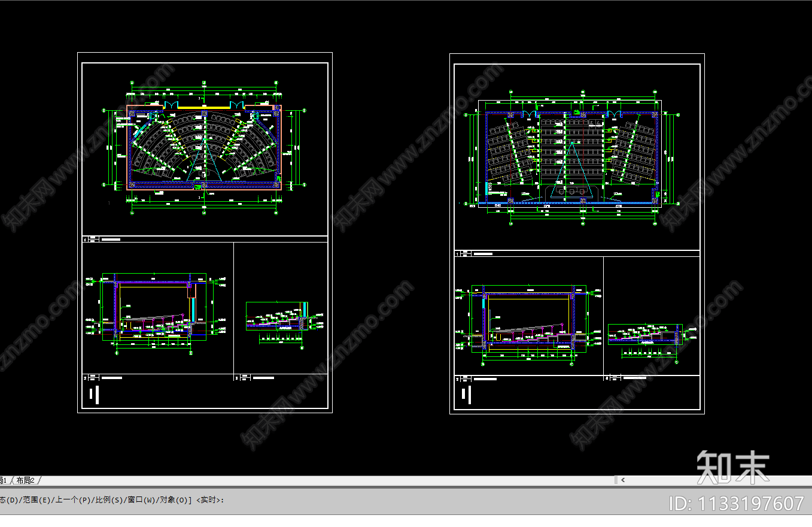Choose the 窗口(W) command line option
This screenshot has height=527, width=812.
(x=142, y=499)
